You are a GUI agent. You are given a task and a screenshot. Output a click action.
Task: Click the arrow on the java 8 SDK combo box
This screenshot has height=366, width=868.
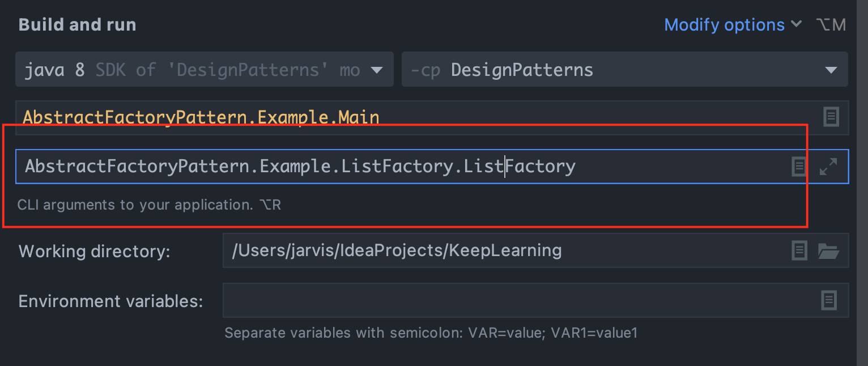[x=376, y=71]
